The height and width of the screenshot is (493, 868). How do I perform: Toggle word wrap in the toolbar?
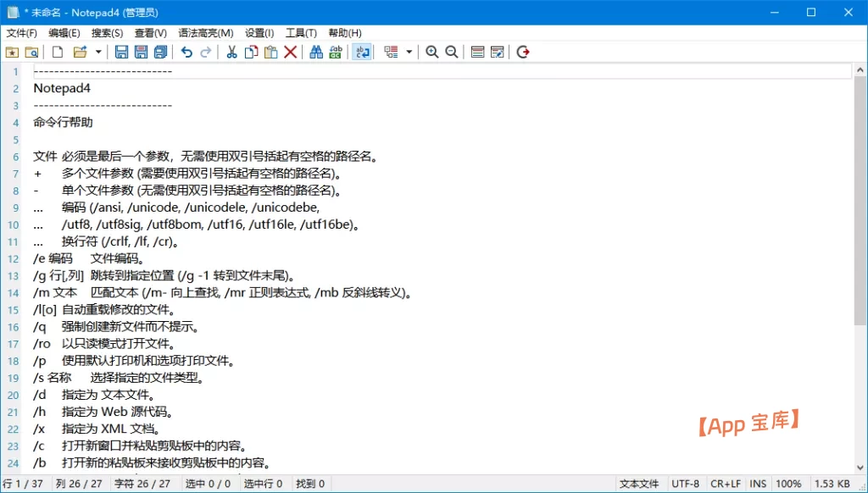[362, 53]
